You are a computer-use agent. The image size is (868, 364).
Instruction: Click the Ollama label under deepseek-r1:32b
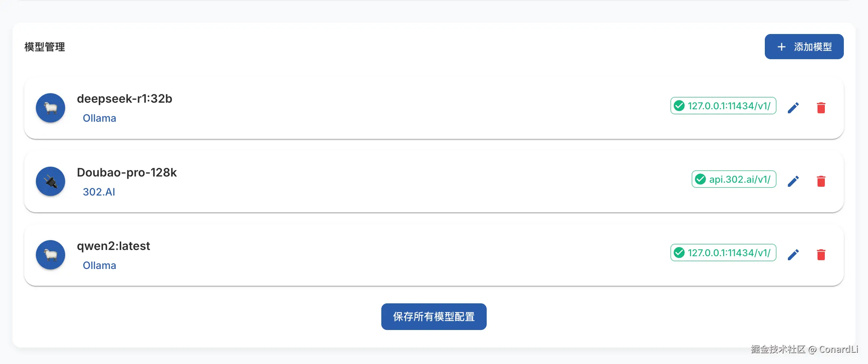tap(99, 118)
